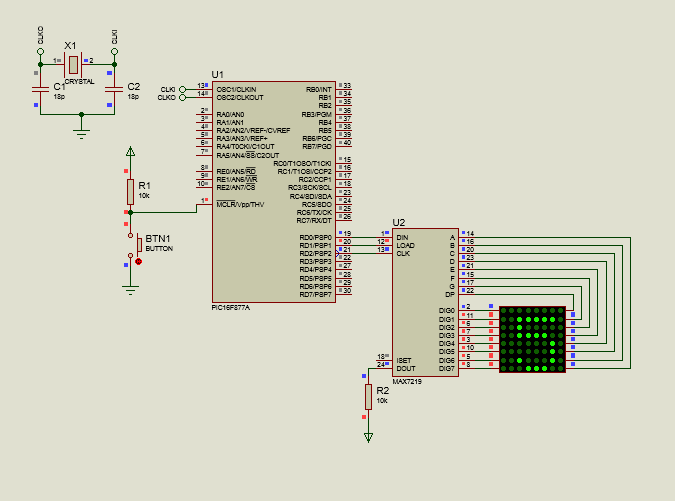Click the DIG0 pin label on U2
Screen dimensions: 675x501
pyautogui.click(x=447, y=311)
